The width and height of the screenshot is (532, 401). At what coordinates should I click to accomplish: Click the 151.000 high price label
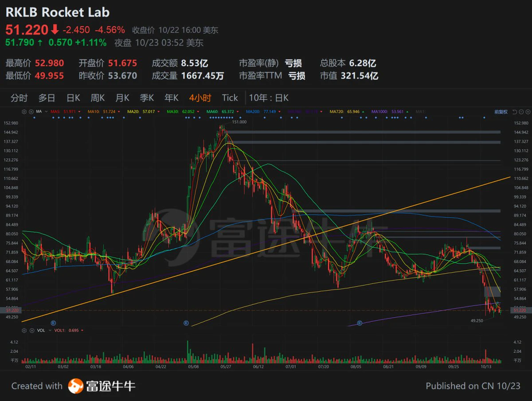[239, 122]
